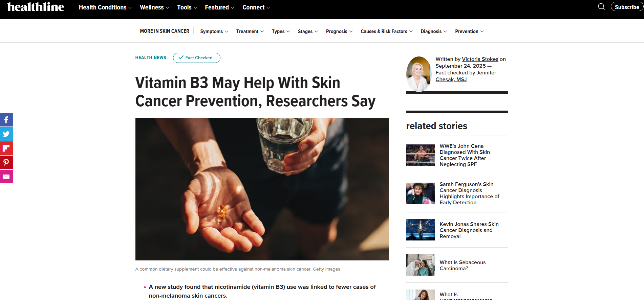Go to healthline home logo

pyautogui.click(x=36, y=7)
